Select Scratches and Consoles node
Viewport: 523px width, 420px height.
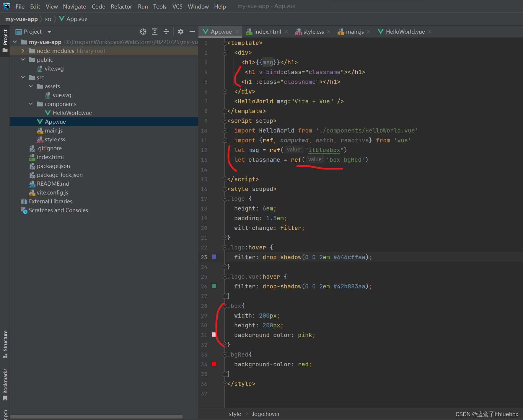click(x=58, y=210)
